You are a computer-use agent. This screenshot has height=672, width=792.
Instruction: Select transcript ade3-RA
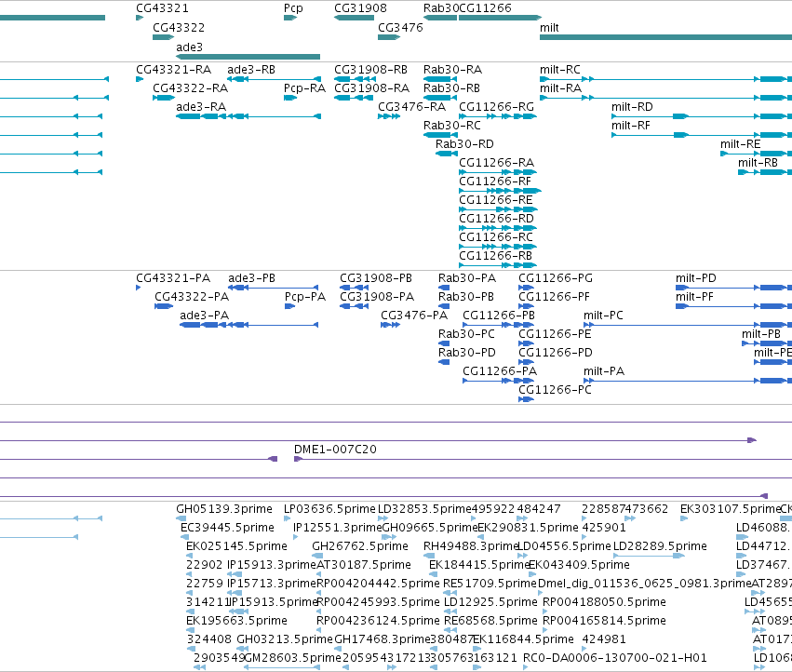pyautogui.click(x=248, y=116)
